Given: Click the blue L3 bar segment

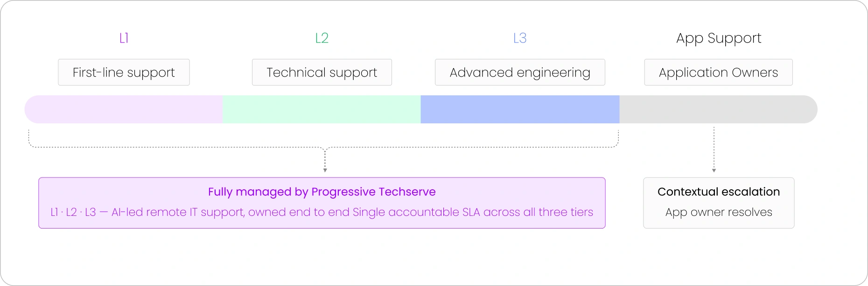Looking at the screenshot, I should (x=520, y=109).
